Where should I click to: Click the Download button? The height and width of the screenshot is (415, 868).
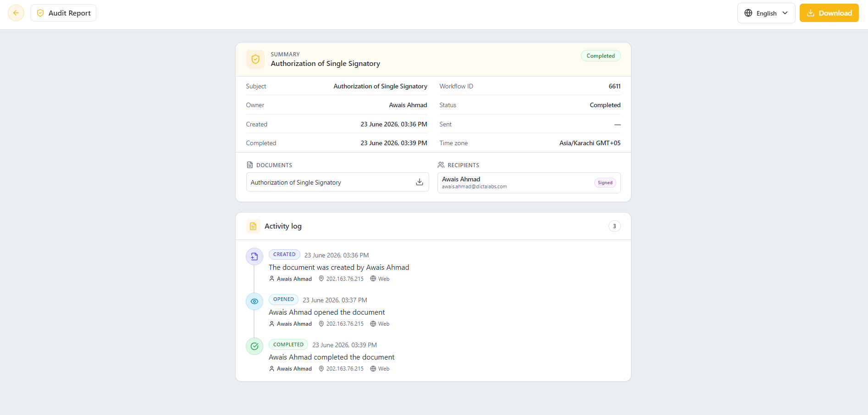tap(829, 13)
